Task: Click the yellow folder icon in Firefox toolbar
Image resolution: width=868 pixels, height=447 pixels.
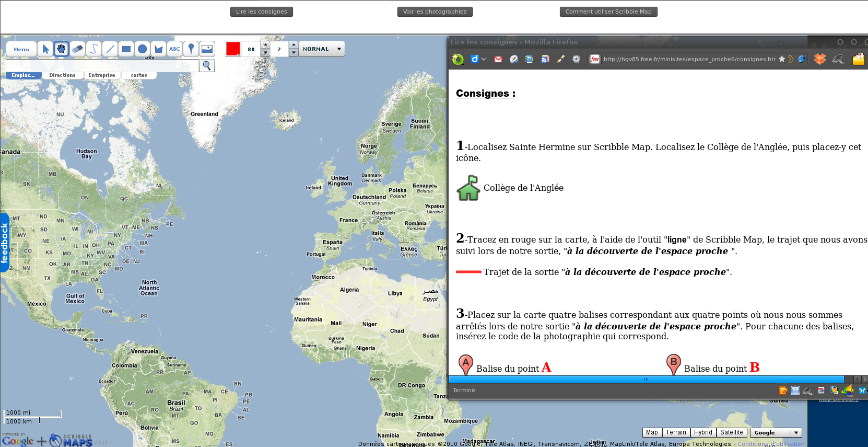Action: [x=858, y=59]
